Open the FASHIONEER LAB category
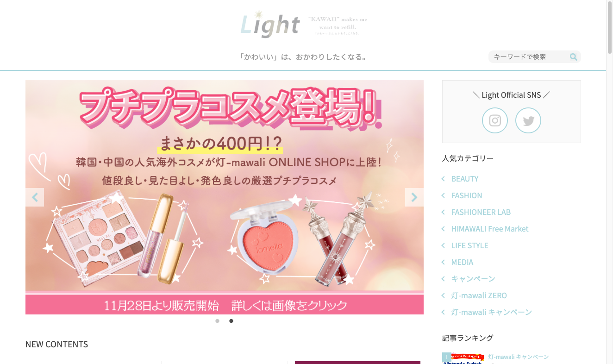Screen dimensions: 613x364 pos(481,212)
